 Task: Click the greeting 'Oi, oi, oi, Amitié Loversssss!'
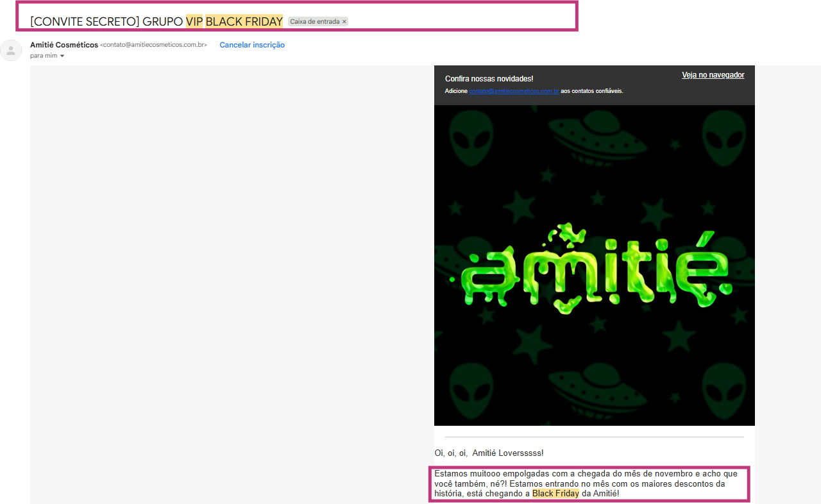click(489, 453)
